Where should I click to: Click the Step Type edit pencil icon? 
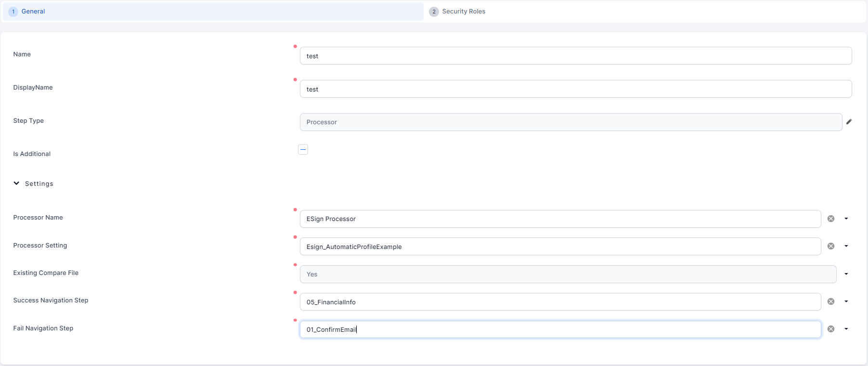pos(849,122)
